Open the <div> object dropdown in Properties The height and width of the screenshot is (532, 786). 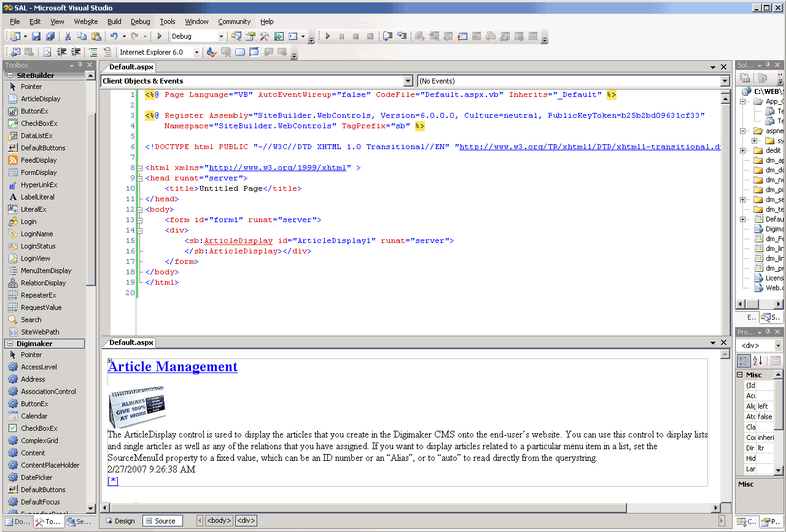click(x=778, y=346)
